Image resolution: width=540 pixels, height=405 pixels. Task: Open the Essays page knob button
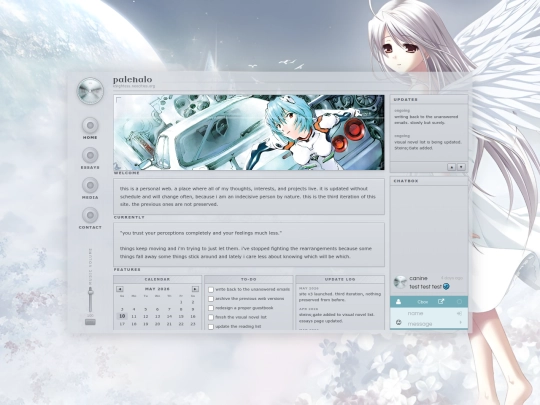(x=90, y=155)
